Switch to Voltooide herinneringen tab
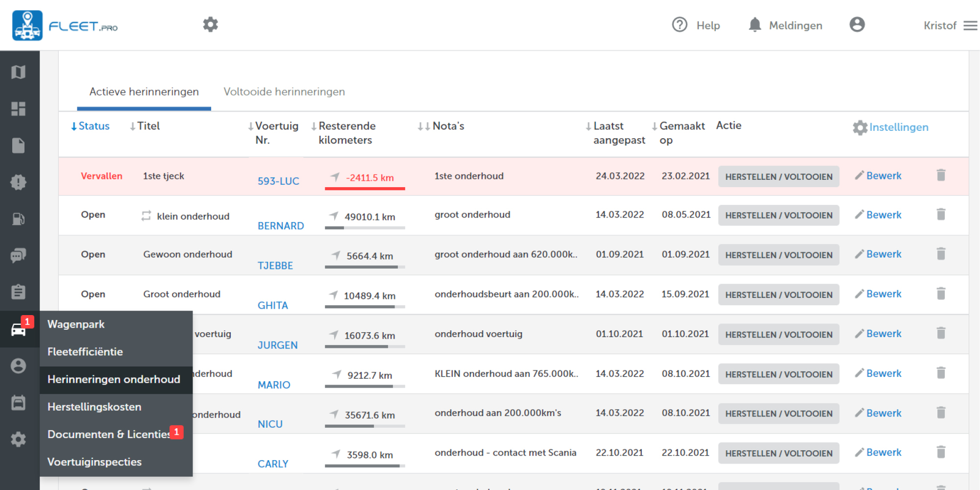 [x=284, y=92]
